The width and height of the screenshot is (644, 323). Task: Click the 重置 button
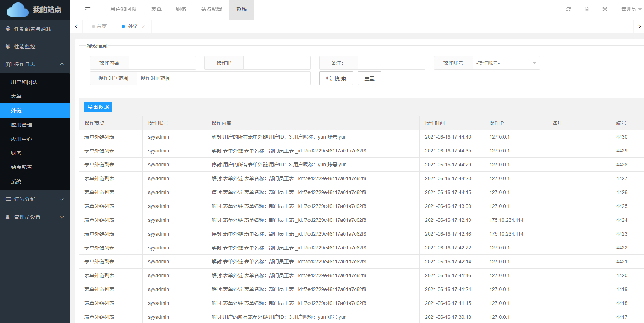point(369,79)
